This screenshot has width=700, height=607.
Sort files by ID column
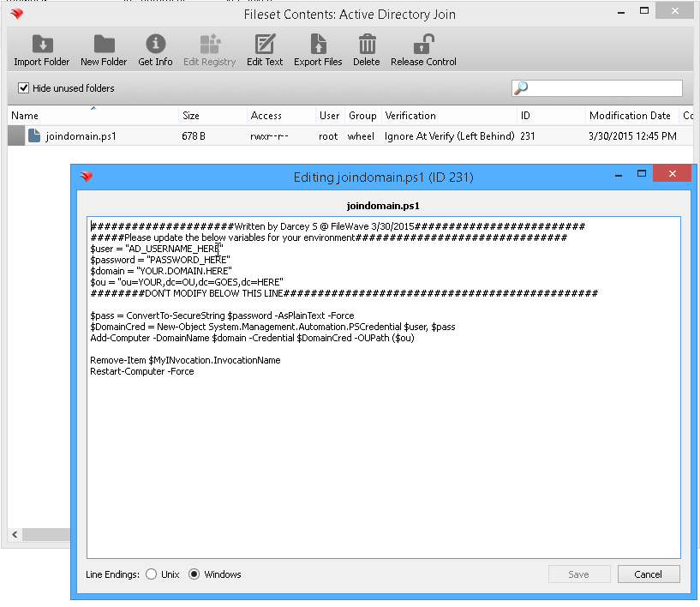pos(551,116)
